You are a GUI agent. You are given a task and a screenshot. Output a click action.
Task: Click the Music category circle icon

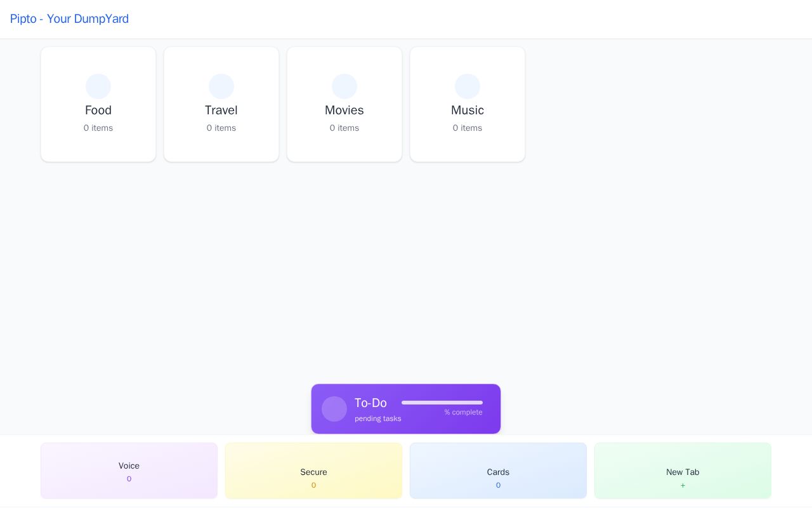click(468, 86)
